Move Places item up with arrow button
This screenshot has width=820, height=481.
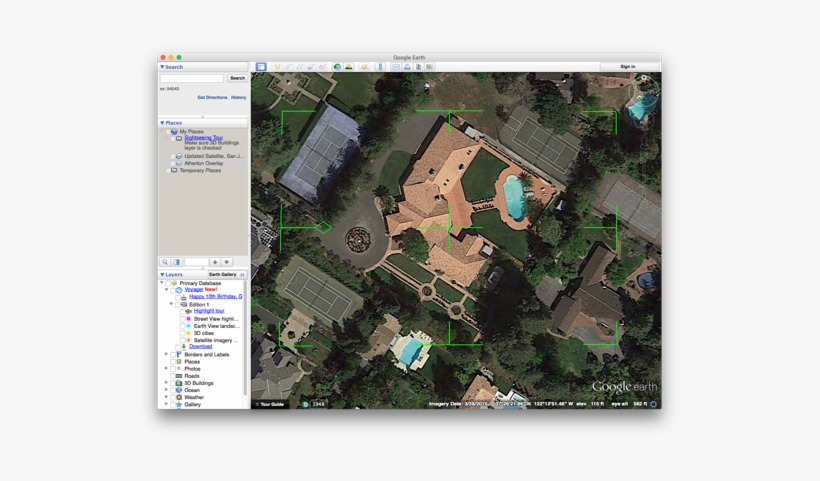[215, 262]
